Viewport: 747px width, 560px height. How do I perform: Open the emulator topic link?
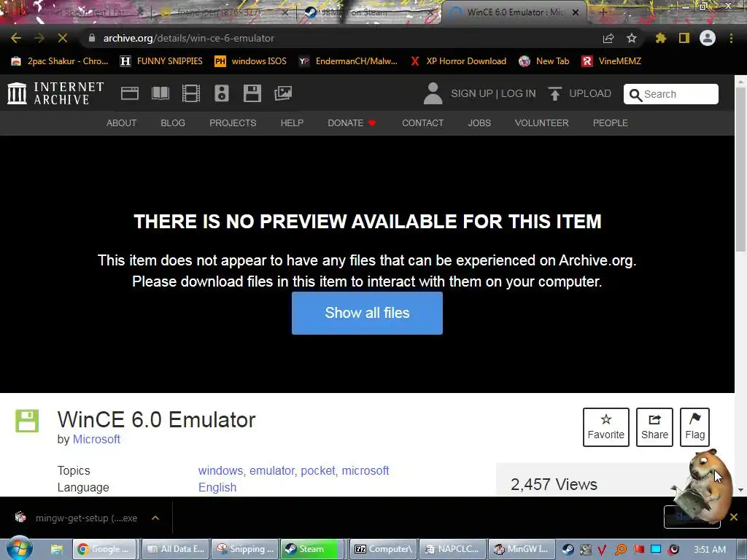272,470
